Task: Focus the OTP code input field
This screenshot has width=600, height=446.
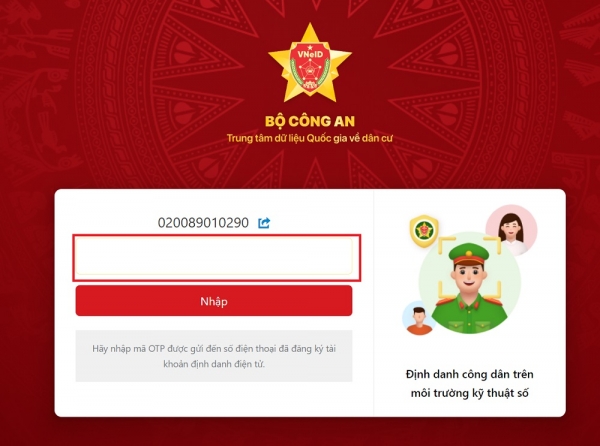Action: (214, 256)
